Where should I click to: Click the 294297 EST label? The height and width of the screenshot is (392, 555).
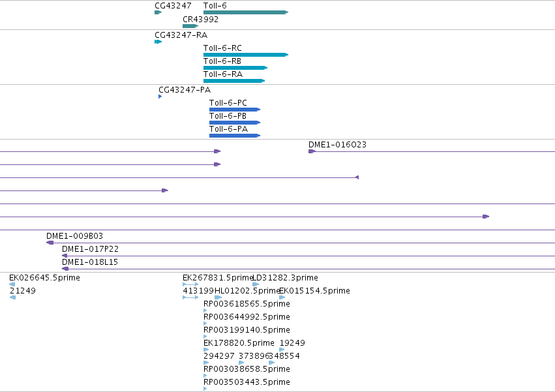[x=219, y=356]
